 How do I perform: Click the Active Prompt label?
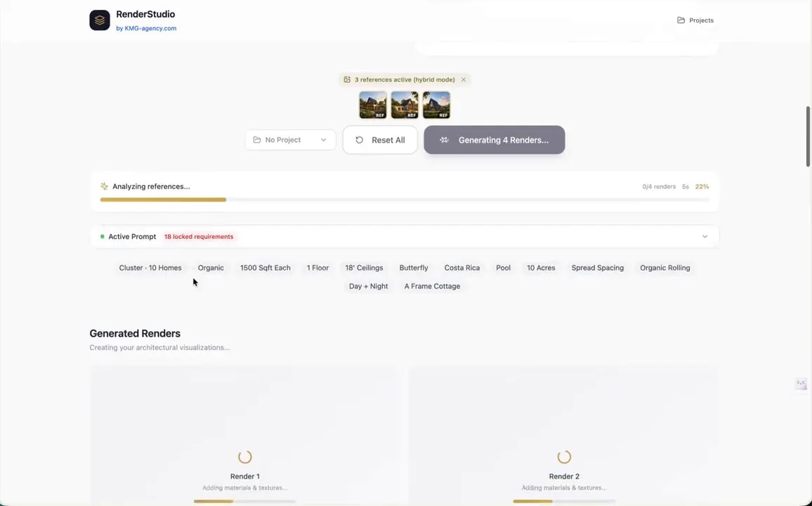point(132,237)
